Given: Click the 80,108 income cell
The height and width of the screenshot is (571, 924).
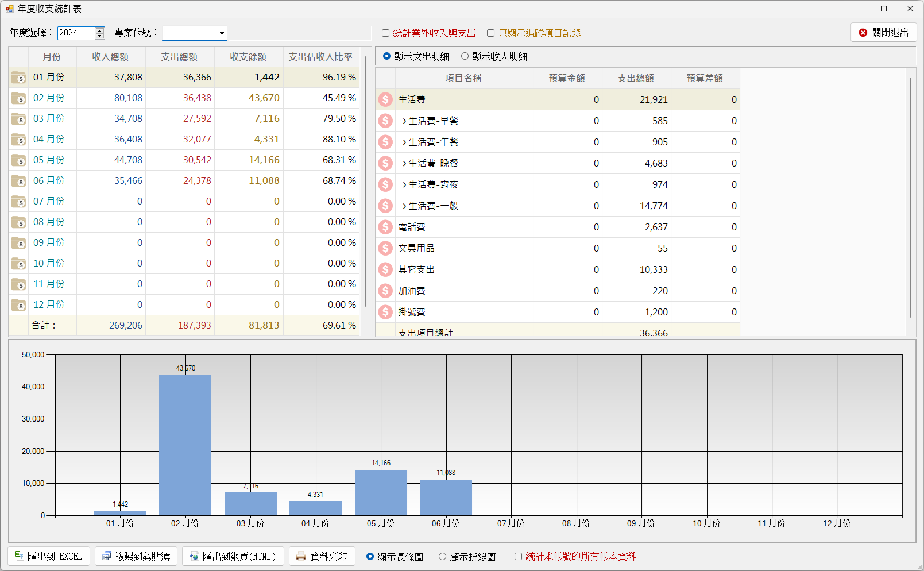Looking at the screenshot, I should [111, 98].
